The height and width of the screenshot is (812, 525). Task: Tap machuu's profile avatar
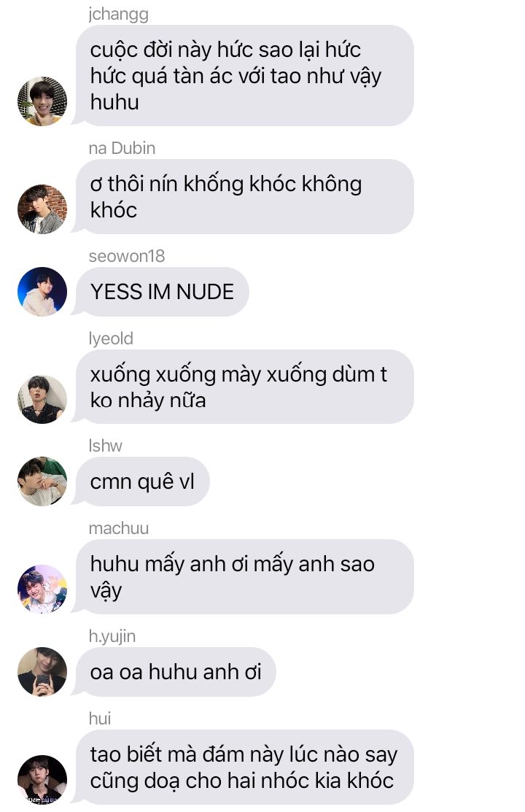(x=42, y=589)
